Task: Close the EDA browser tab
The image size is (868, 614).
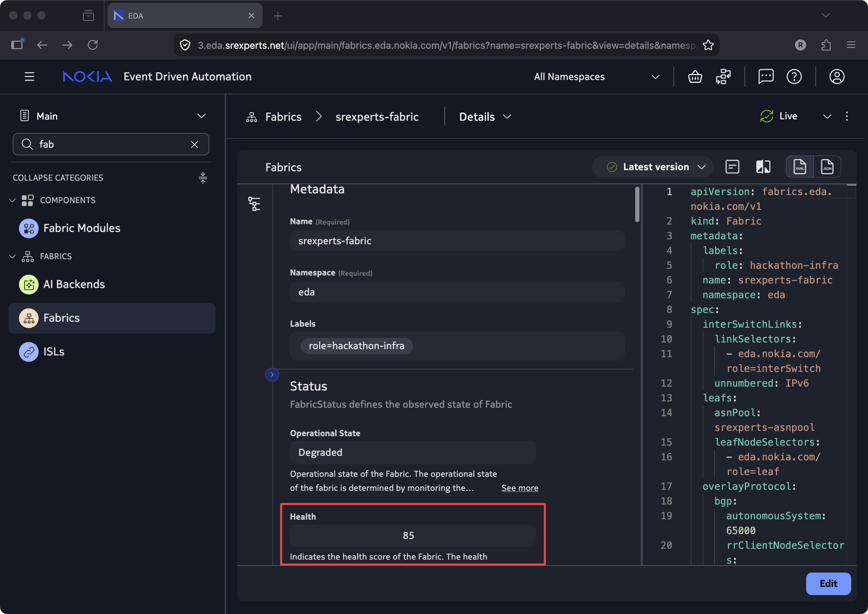Action: point(251,15)
